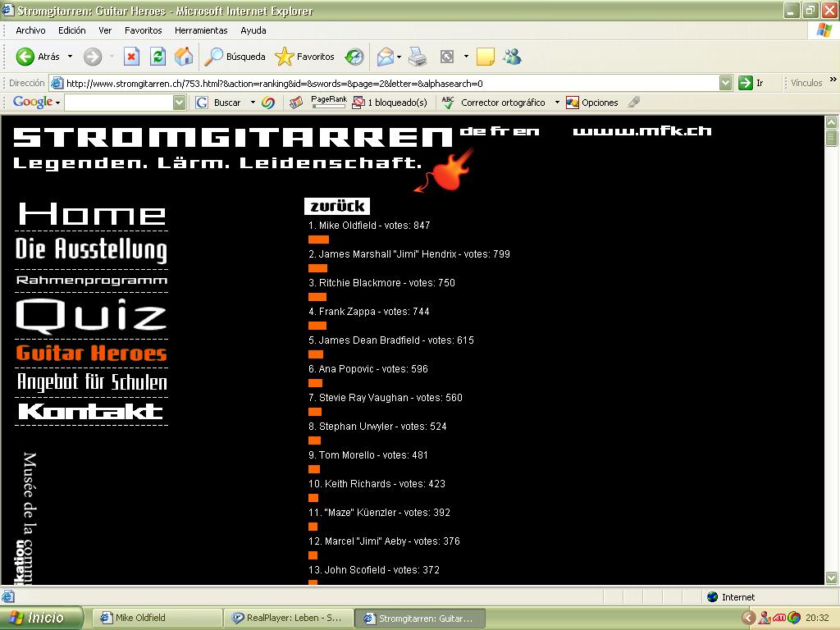Click the Windows Inicio start button
The height and width of the screenshot is (630, 840).
(42, 618)
